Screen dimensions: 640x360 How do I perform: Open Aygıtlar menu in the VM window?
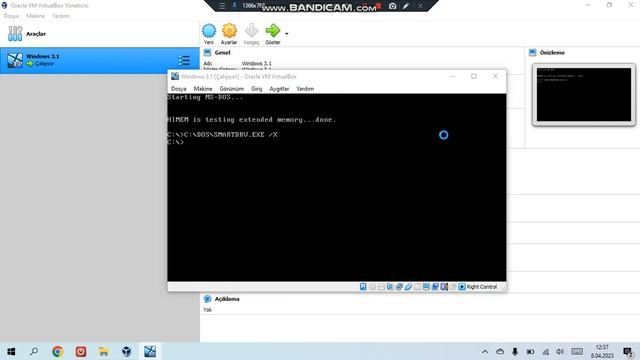(x=279, y=89)
